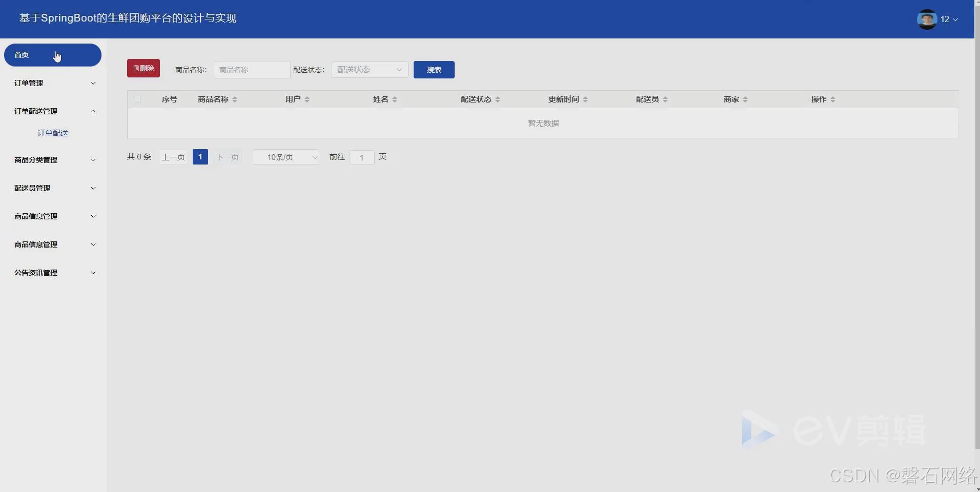Select page 1 in pagination
Screen dimensions: 980x492
point(200,157)
